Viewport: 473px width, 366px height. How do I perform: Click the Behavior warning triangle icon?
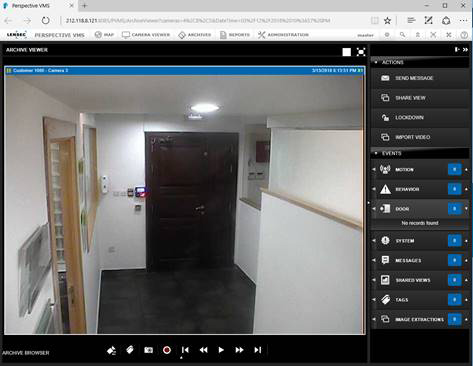pos(385,189)
